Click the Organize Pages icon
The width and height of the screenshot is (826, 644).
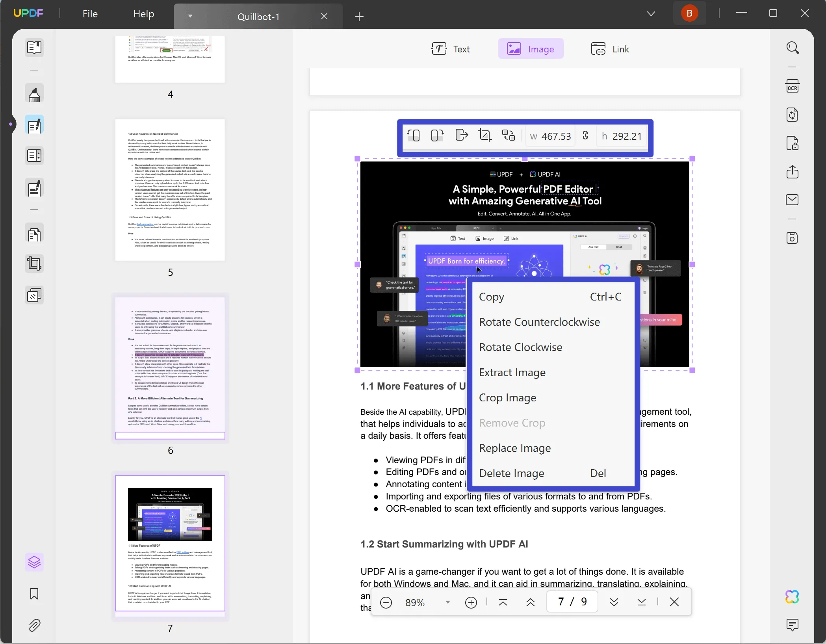tap(34, 233)
